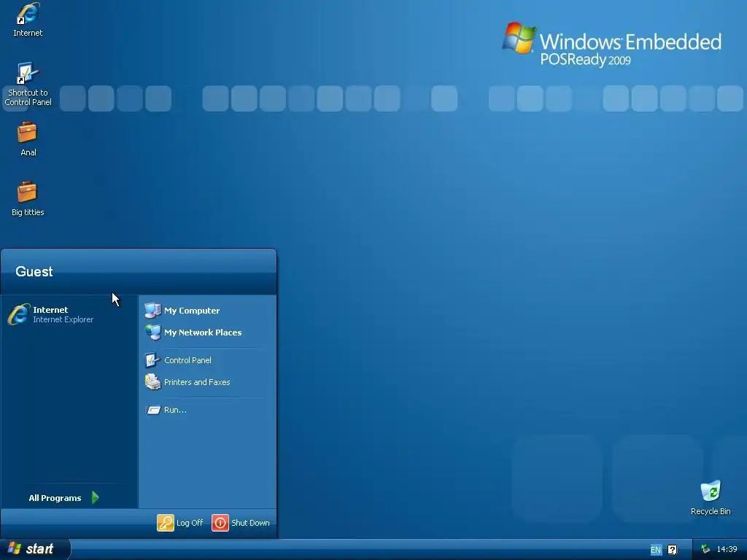Click the 14:39 clock in the system tray
This screenshot has width=747, height=560.
pos(727,550)
